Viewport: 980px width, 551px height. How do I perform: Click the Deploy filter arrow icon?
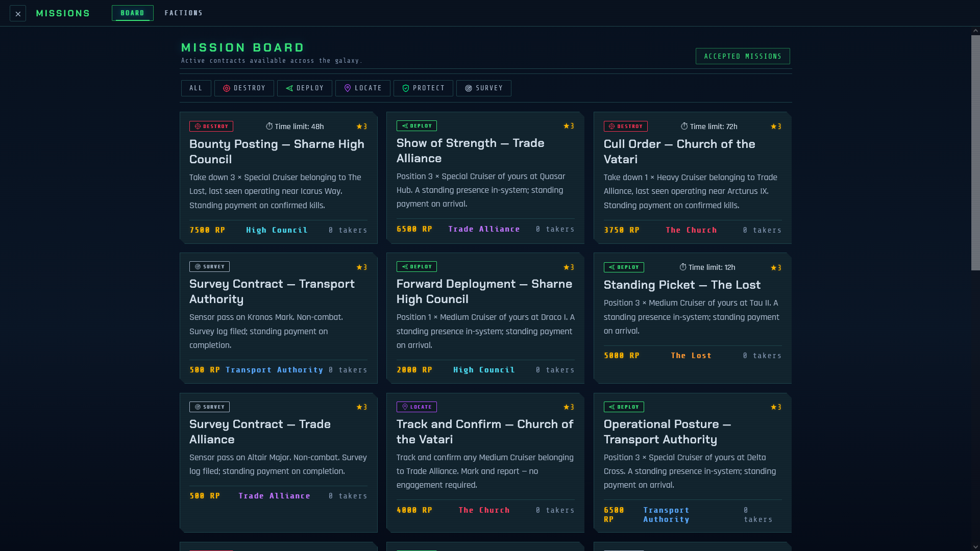[x=289, y=88]
